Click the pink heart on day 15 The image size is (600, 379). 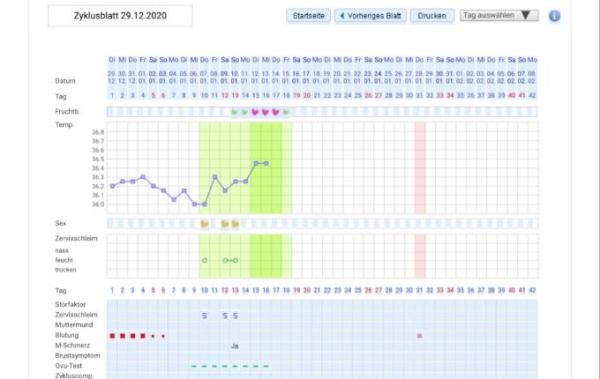255,112
